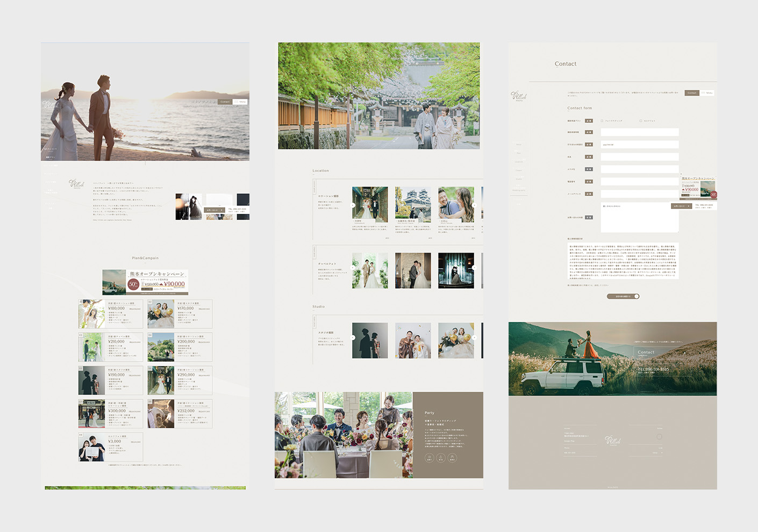Close the floating campaign banner on Contact page
Viewport: 758px width, 532px height.
[x=681, y=175]
